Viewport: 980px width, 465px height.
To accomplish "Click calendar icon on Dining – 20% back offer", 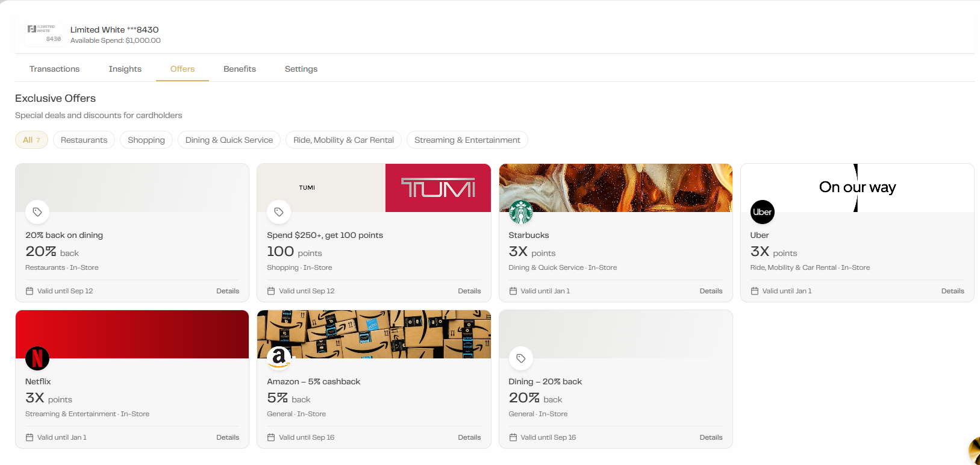I will click(x=513, y=437).
